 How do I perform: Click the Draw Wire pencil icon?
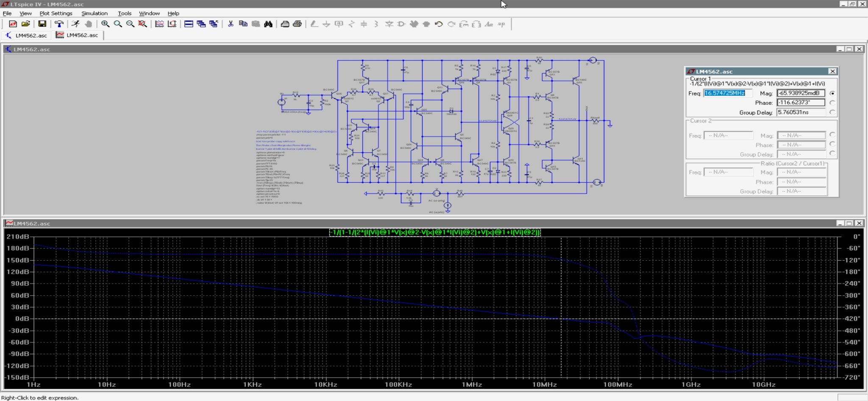pyautogui.click(x=314, y=24)
